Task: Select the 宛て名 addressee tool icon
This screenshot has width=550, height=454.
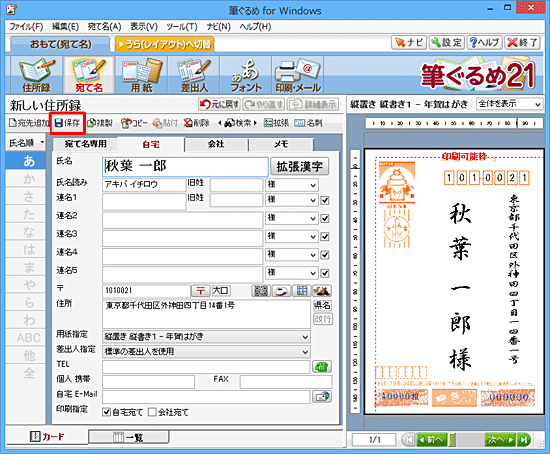Action: 89,75
